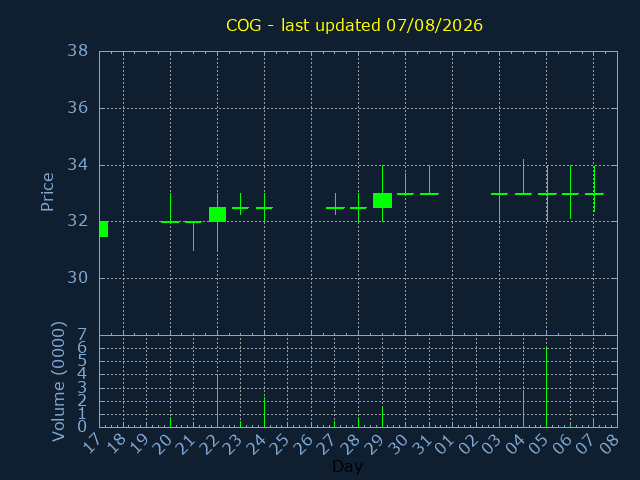Click the day 20 doji candlestick
This screenshot has width=640, height=480.
click(170, 208)
